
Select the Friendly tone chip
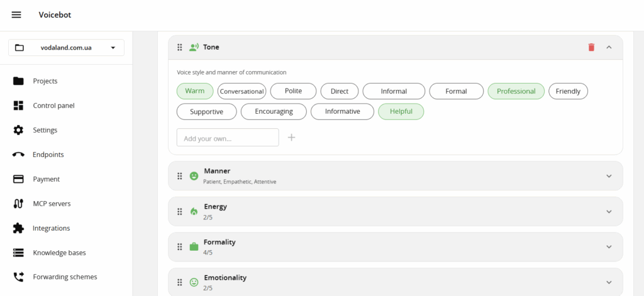[569, 91]
